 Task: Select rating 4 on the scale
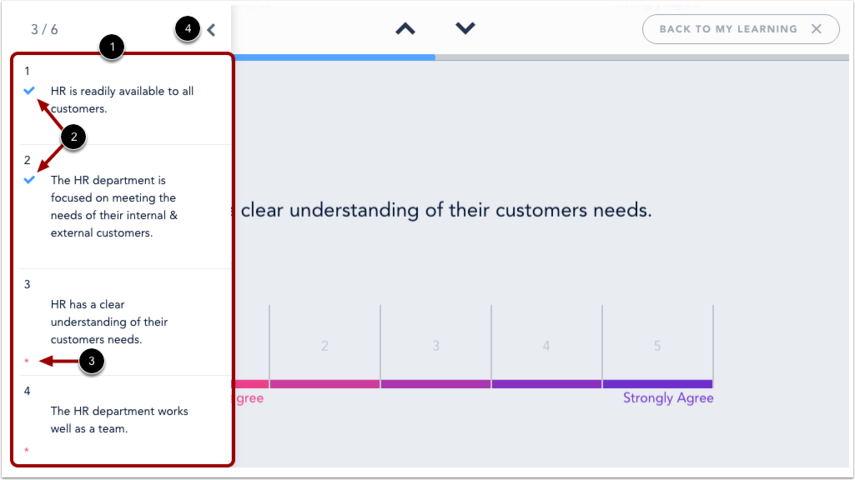point(546,346)
